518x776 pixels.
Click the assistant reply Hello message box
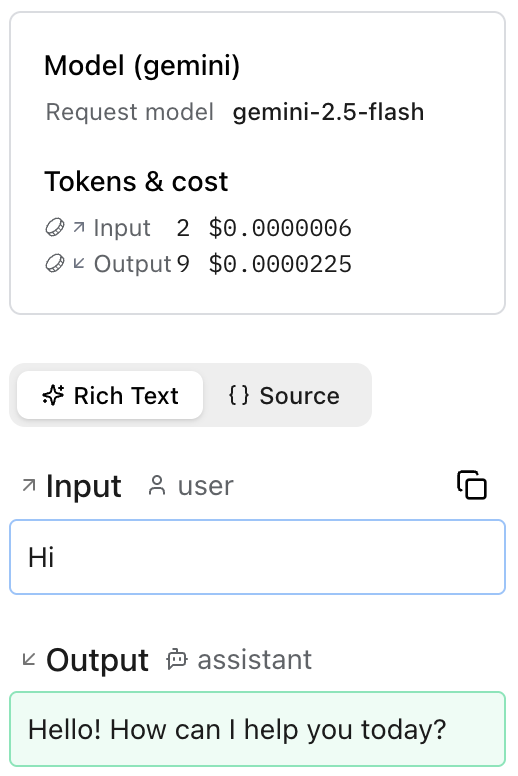coord(257,729)
